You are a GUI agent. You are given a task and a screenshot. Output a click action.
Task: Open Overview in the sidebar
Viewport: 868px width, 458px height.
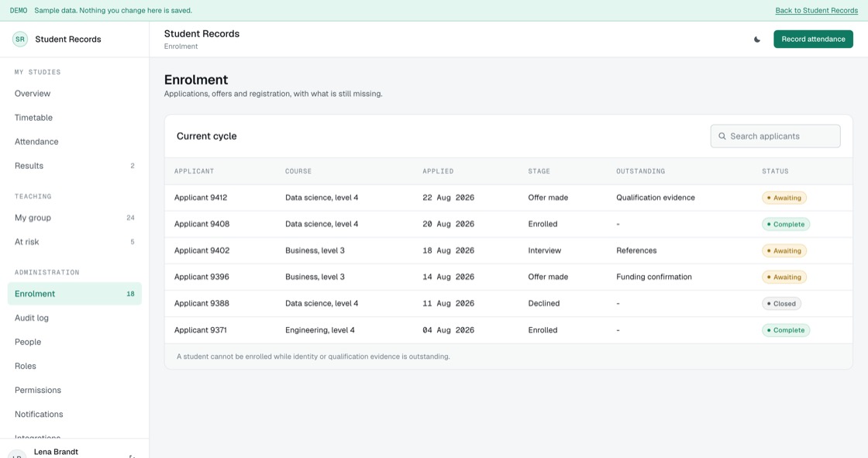(x=74, y=94)
